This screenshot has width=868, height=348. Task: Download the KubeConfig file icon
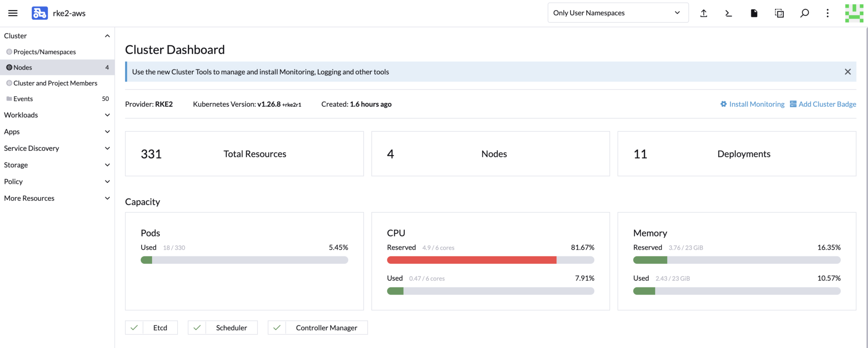(x=754, y=13)
